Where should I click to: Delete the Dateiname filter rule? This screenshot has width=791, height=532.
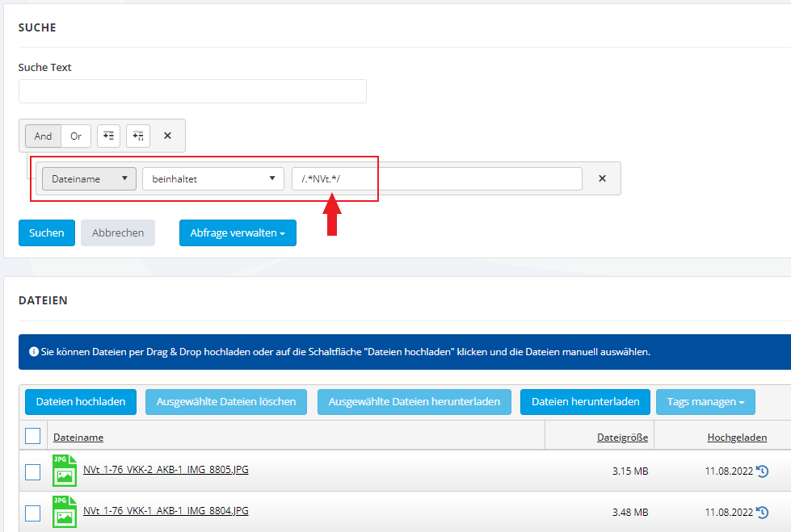(602, 178)
